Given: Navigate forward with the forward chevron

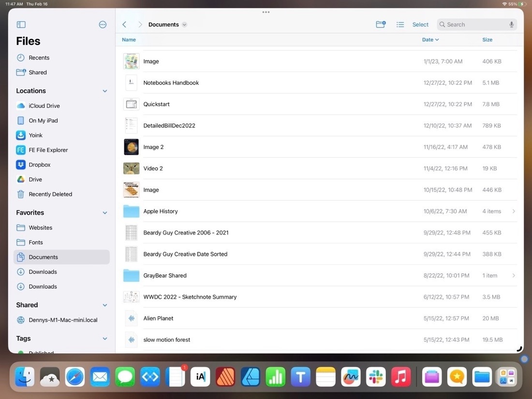Looking at the screenshot, I should [140, 24].
